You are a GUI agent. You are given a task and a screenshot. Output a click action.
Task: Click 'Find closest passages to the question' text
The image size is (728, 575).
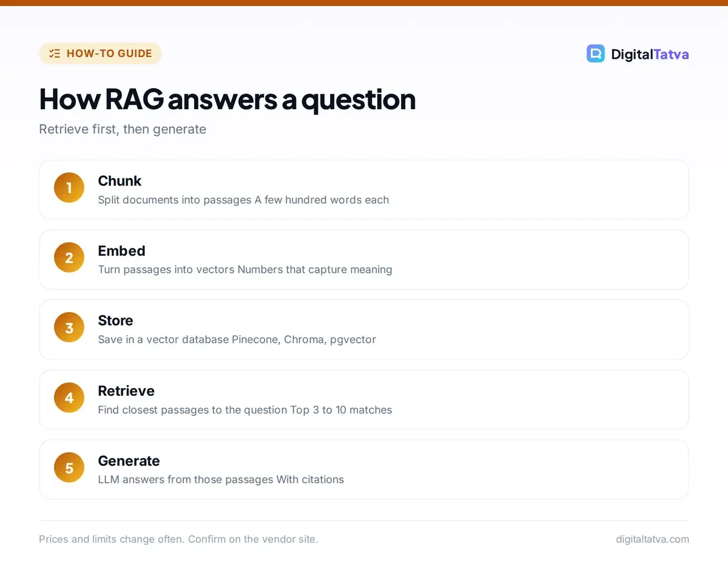coord(193,410)
